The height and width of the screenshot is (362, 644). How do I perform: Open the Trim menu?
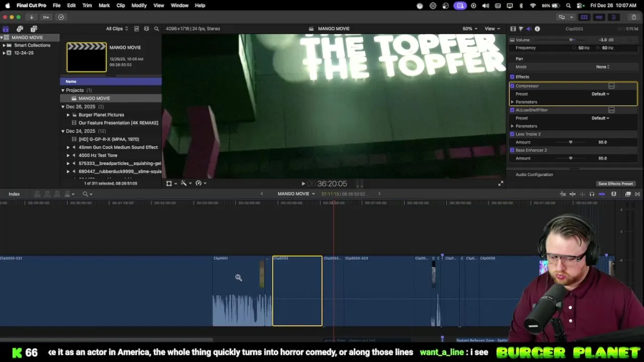click(x=87, y=6)
